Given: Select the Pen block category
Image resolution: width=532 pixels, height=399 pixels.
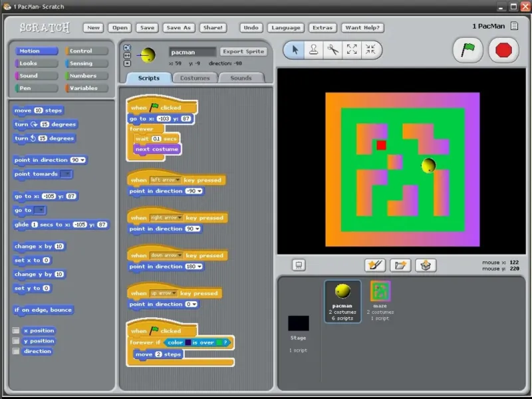Looking at the screenshot, I should 37,88.
